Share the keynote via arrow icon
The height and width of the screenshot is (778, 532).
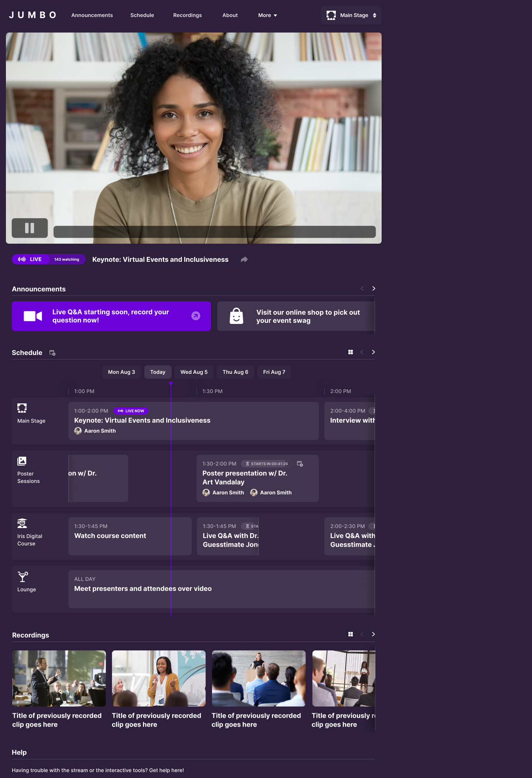click(244, 260)
